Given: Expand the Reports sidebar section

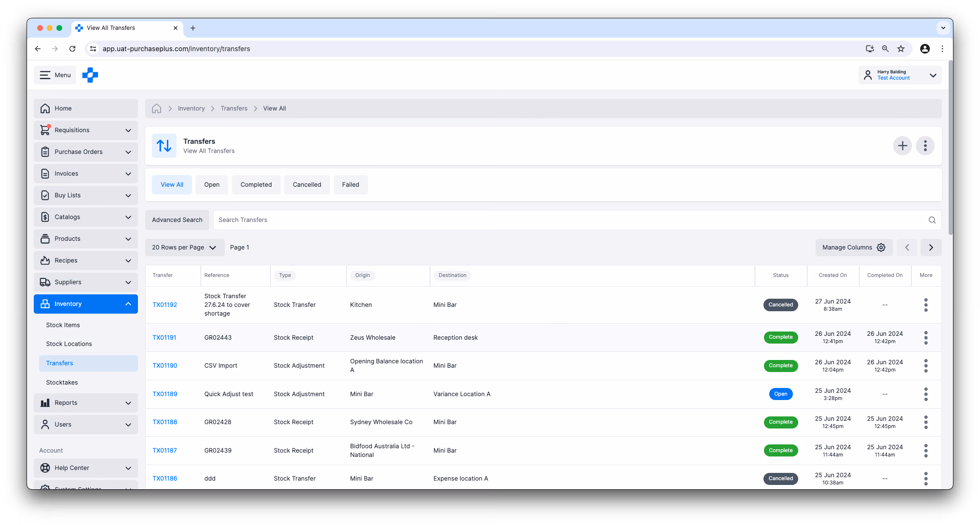Looking at the screenshot, I should [86, 403].
